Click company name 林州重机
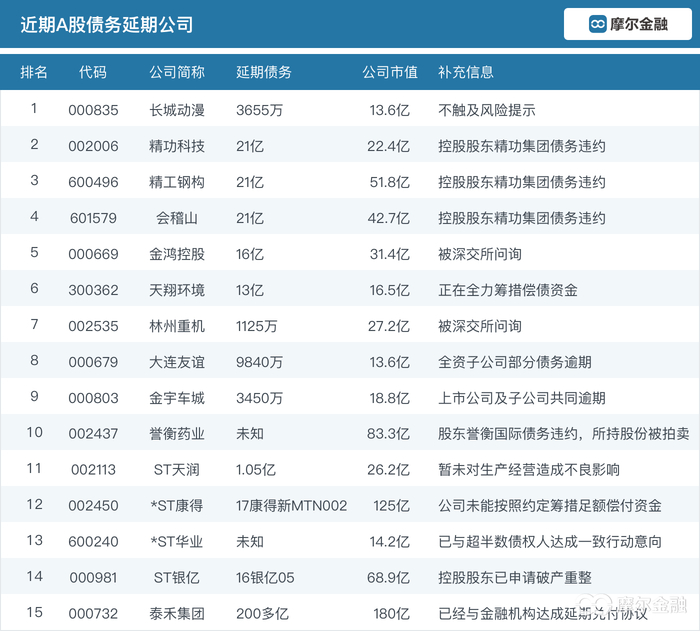 (x=177, y=326)
